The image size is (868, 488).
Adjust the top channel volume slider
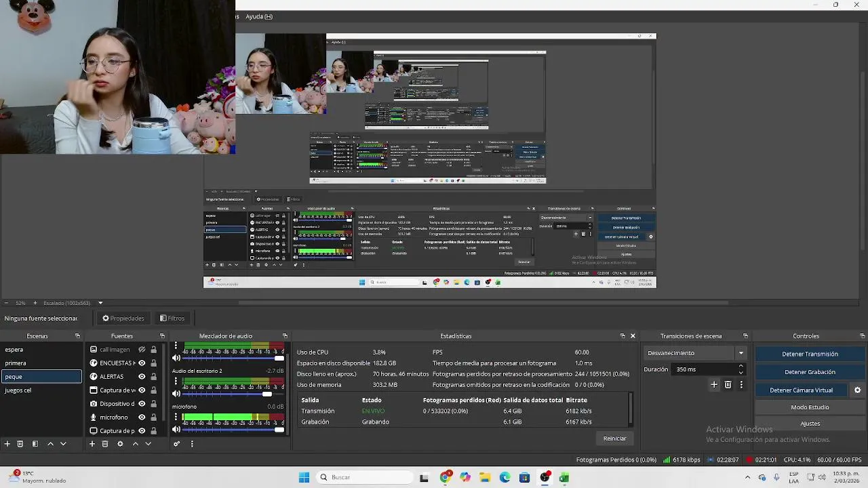[x=233, y=358]
